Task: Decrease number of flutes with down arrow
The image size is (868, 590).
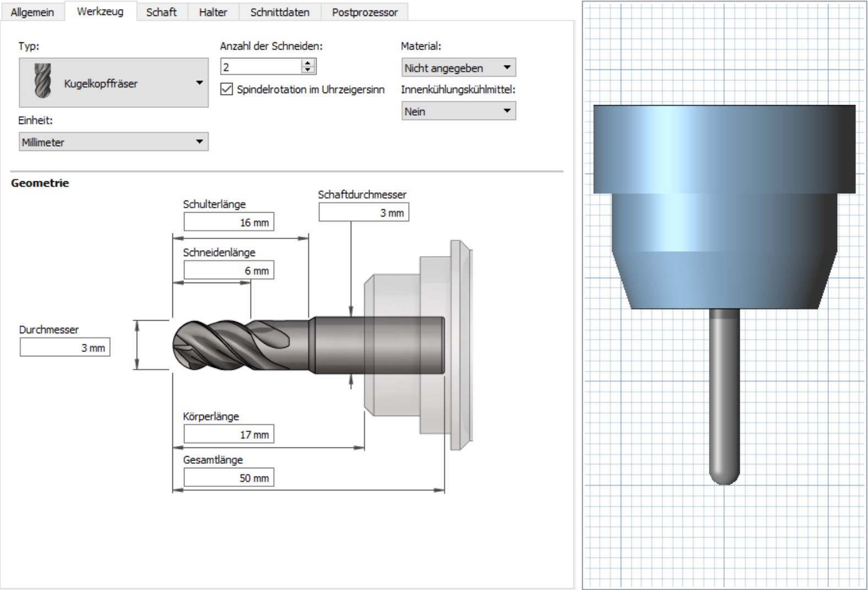Action: [308, 70]
